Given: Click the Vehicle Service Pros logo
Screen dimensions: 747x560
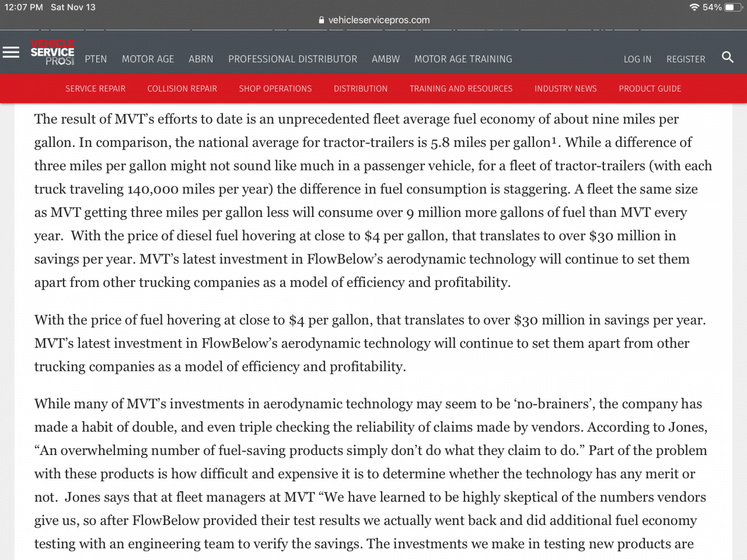Looking at the screenshot, I should [53, 52].
